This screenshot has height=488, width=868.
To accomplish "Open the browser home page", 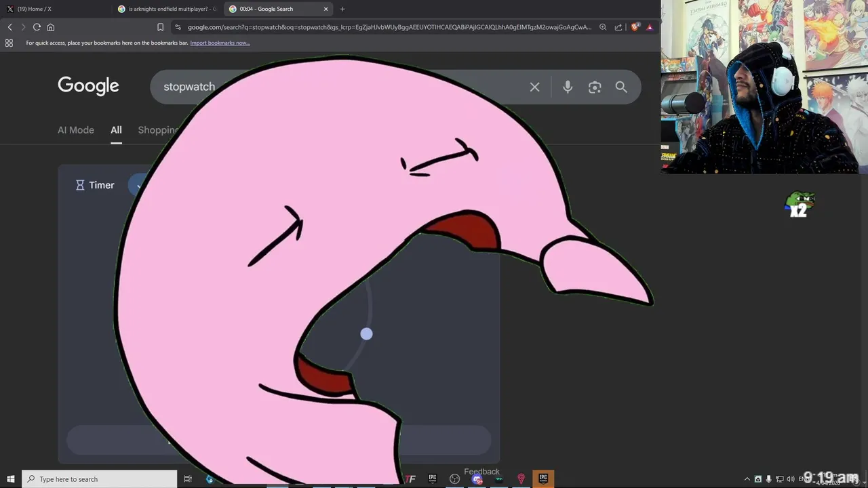I will [x=50, y=27].
